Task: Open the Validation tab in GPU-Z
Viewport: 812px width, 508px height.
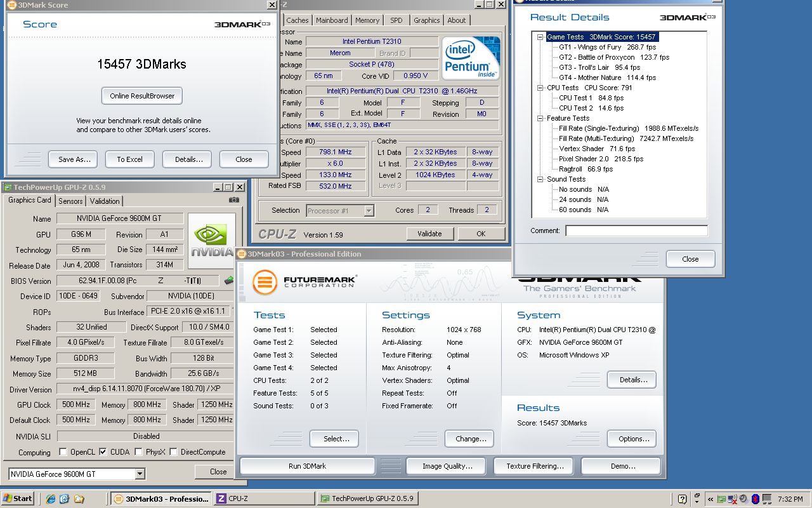Action: coord(105,201)
